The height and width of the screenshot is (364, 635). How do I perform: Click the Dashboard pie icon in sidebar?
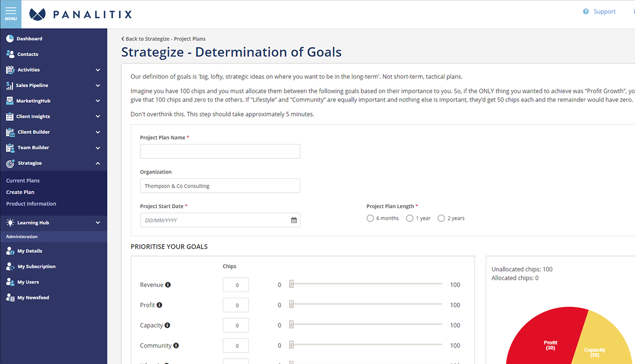[10, 39]
